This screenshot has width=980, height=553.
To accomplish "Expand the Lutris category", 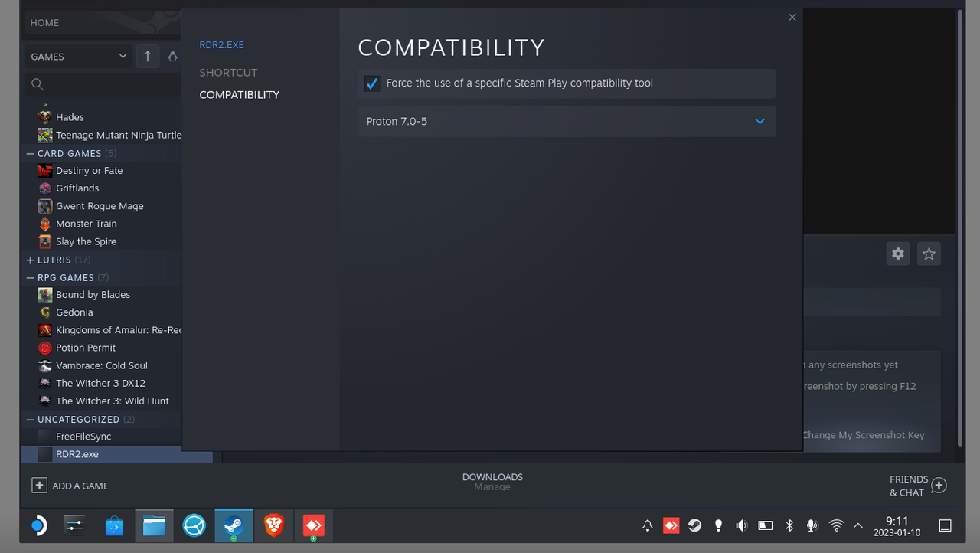I will (x=31, y=260).
